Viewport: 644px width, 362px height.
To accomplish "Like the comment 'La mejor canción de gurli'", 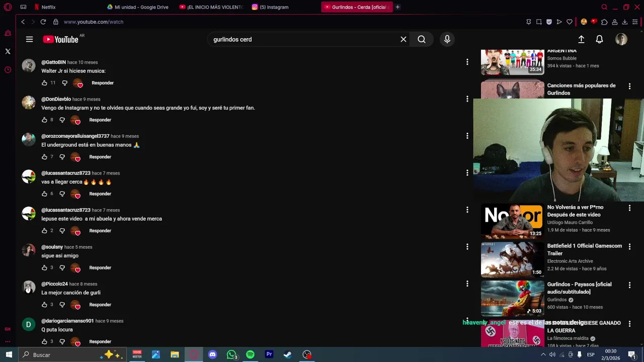I will (44, 305).
